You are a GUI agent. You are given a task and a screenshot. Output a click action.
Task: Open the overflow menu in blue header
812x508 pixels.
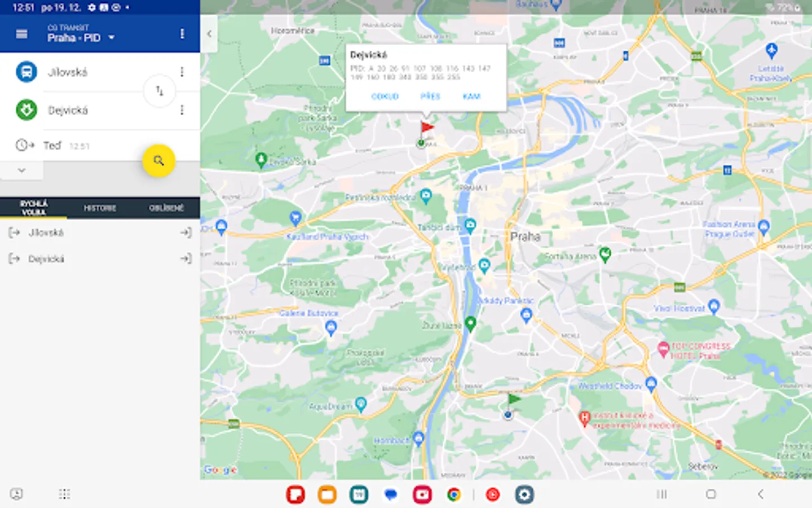182,34
